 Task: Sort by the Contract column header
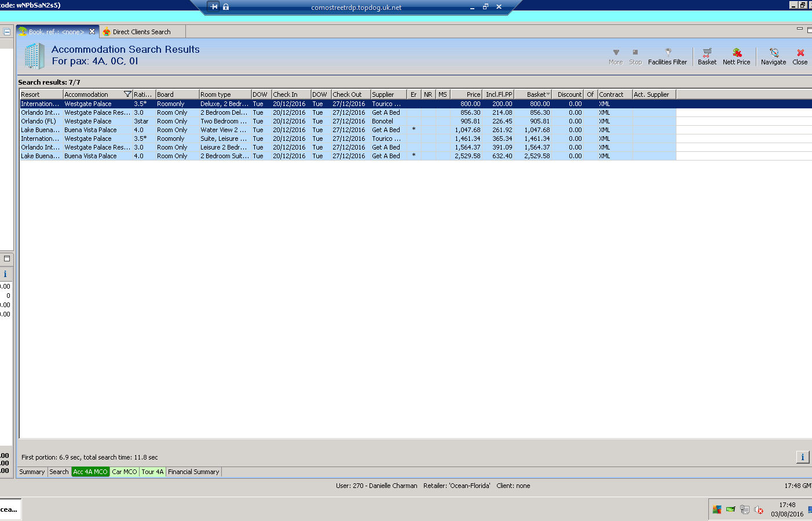(x=615, y=94)
